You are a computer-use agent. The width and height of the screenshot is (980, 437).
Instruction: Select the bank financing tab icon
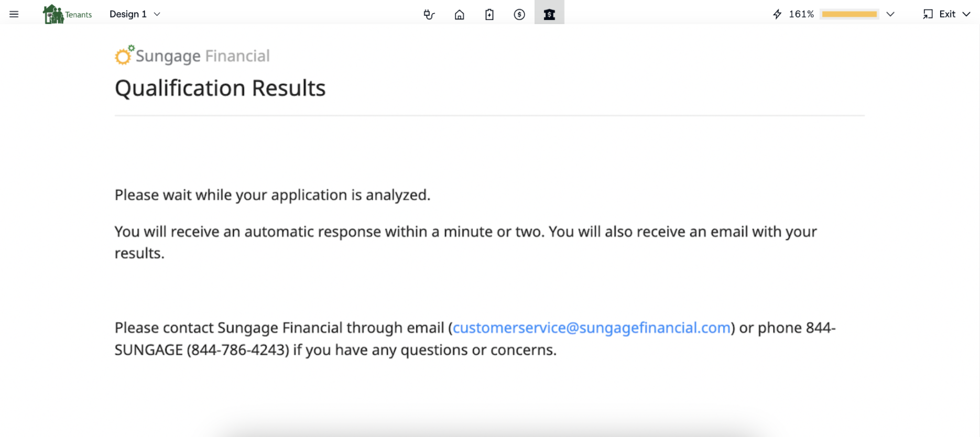click(549, 15)
